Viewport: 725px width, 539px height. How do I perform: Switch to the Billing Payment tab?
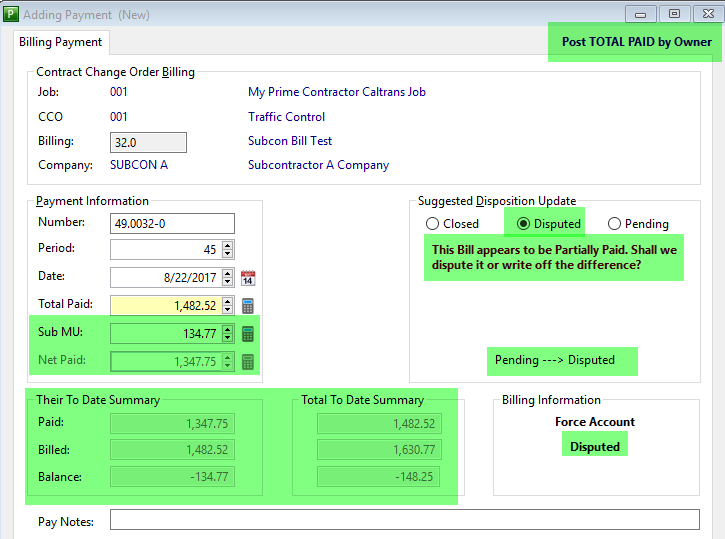pos(61,42)
